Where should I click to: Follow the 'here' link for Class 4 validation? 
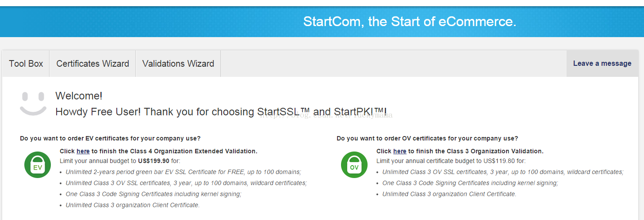83,151
